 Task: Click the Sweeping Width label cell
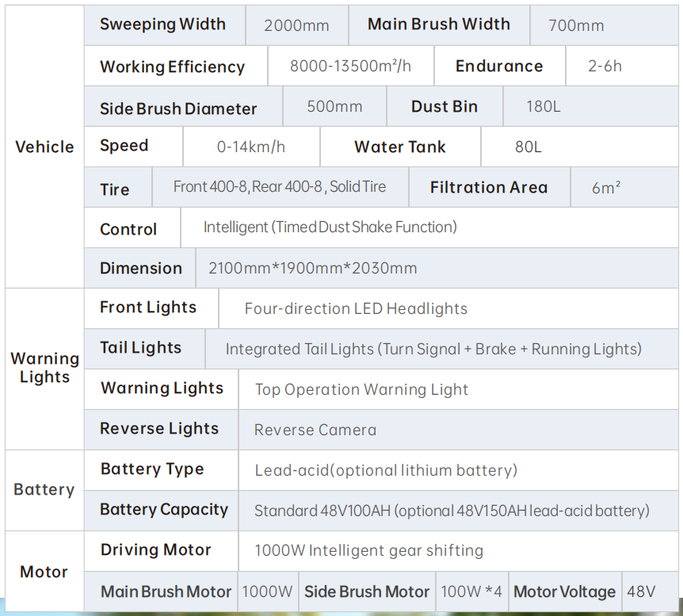tap(165, 25)
